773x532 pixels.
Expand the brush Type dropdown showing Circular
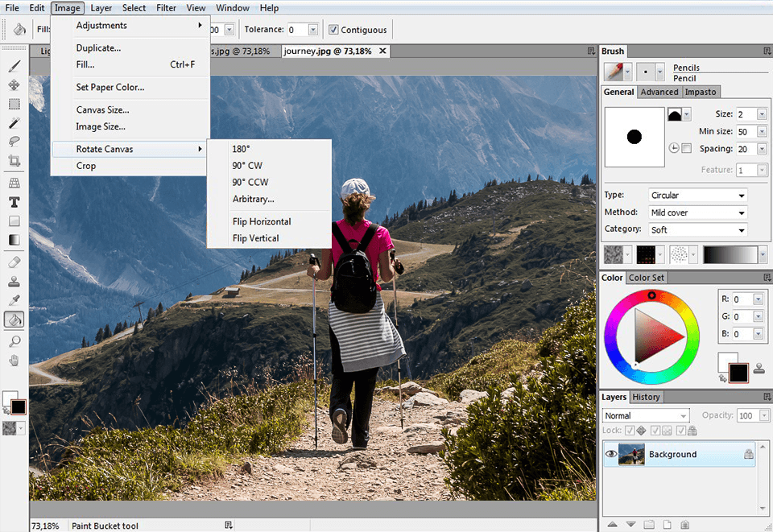coord(697,195)
